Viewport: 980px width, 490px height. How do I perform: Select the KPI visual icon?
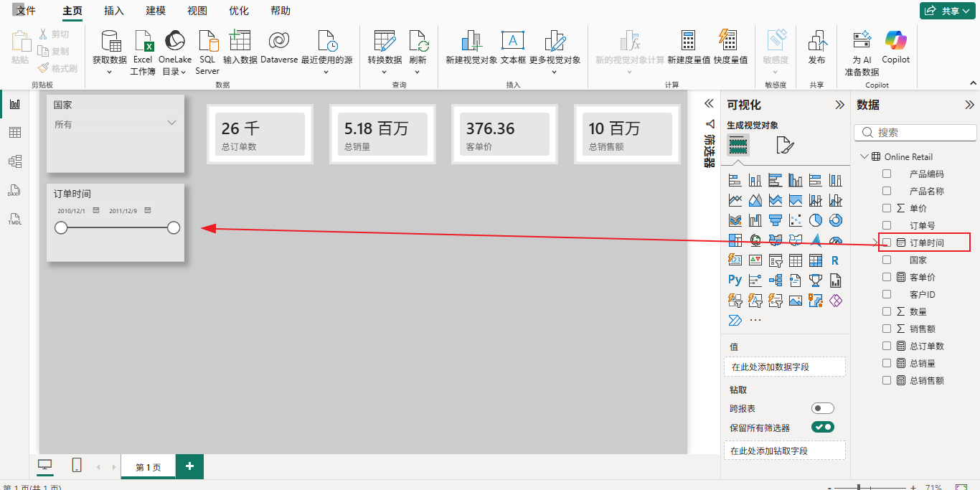click(x=755, y=260)
